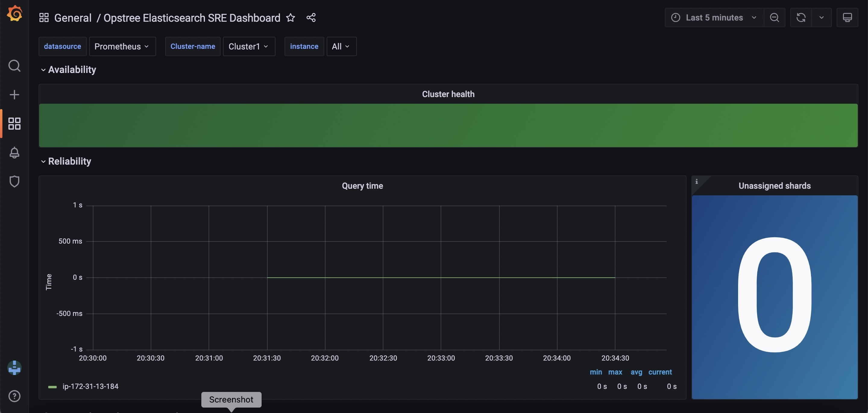
Task: Open the Help question mark icon
Action: [14, 396]
